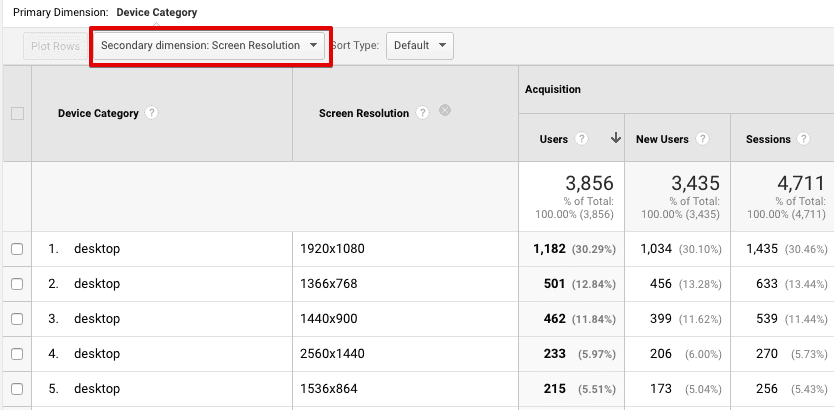
Task: Click the total Sessions value 4,711
Action: 801,183
